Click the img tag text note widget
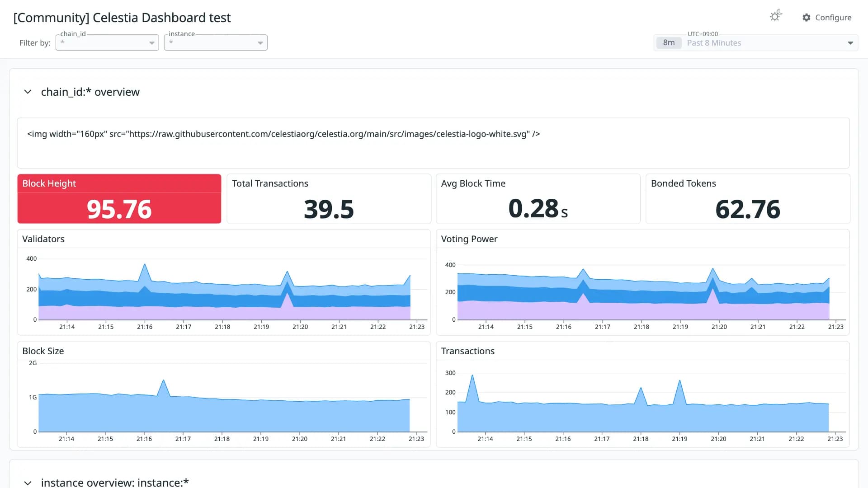 (x=433, y=143)
